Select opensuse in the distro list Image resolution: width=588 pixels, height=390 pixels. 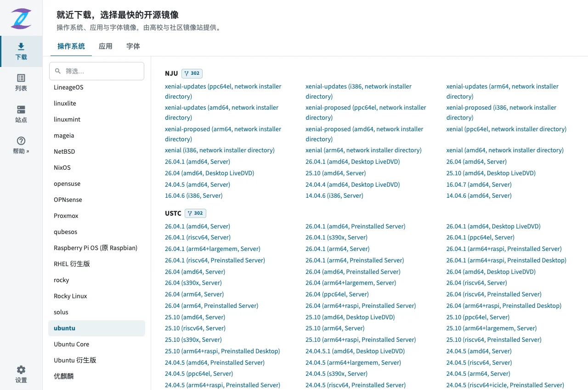[96, 184]
